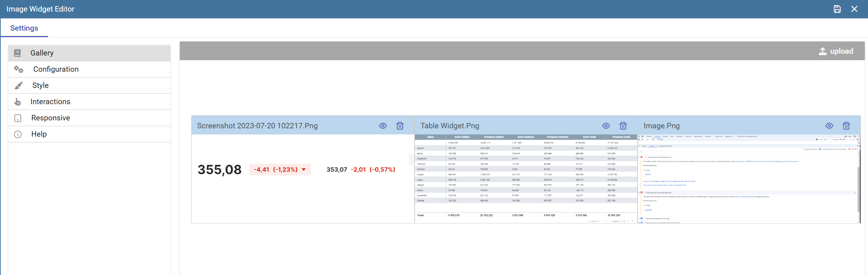Delete Image.Png using its trash icon
The width and height of the screenshot is (868, 275).
pos(846,126)
